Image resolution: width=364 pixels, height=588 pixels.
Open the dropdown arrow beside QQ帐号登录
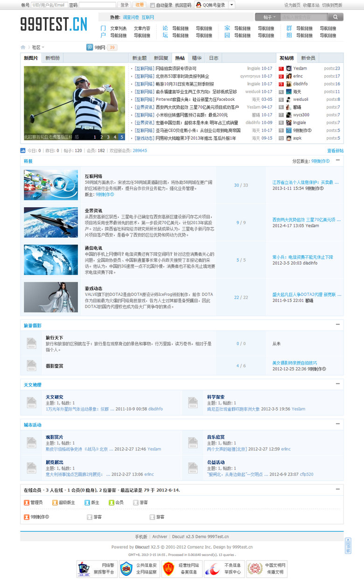232,5
